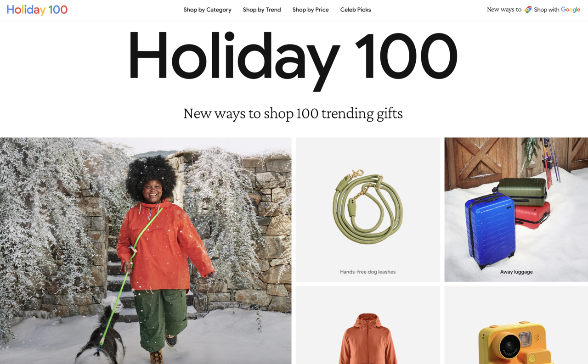
Task: Click the word Google in the header
Action: (571, 10)
